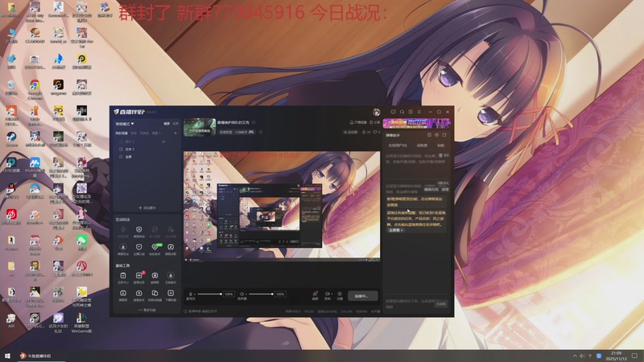Mute the 扬声器 speaker icon
This screenshot has height=362, width=644.
242,294
